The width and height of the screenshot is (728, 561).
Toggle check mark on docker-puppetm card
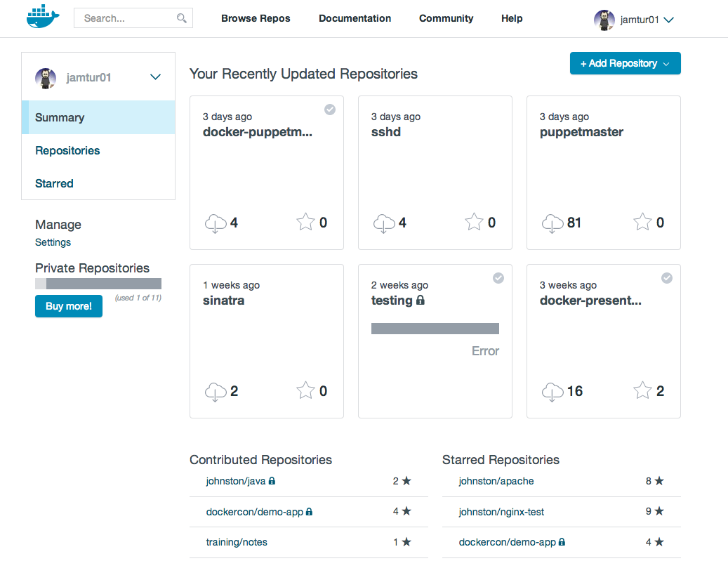pos(330,110)
